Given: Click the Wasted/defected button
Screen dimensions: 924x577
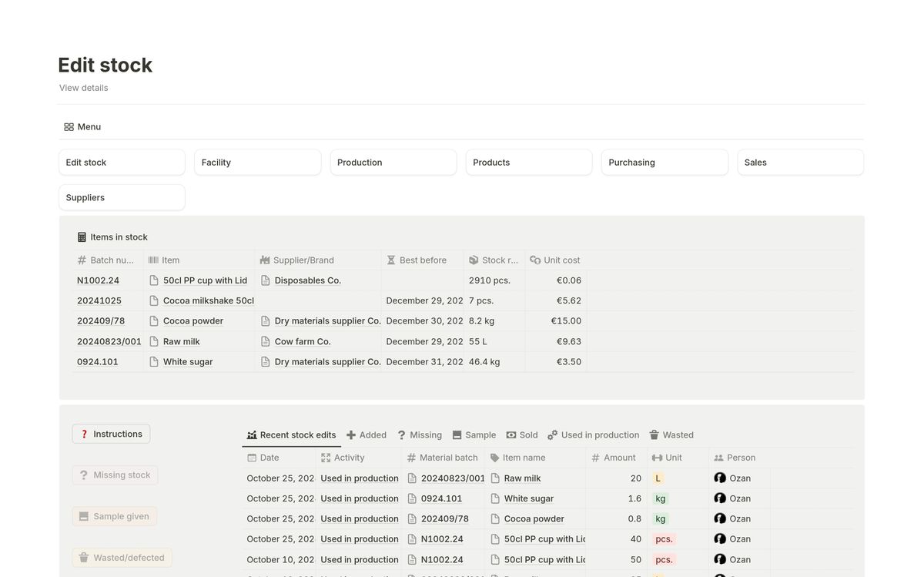Looking at the screenshot, I should [x=122, y=558].
